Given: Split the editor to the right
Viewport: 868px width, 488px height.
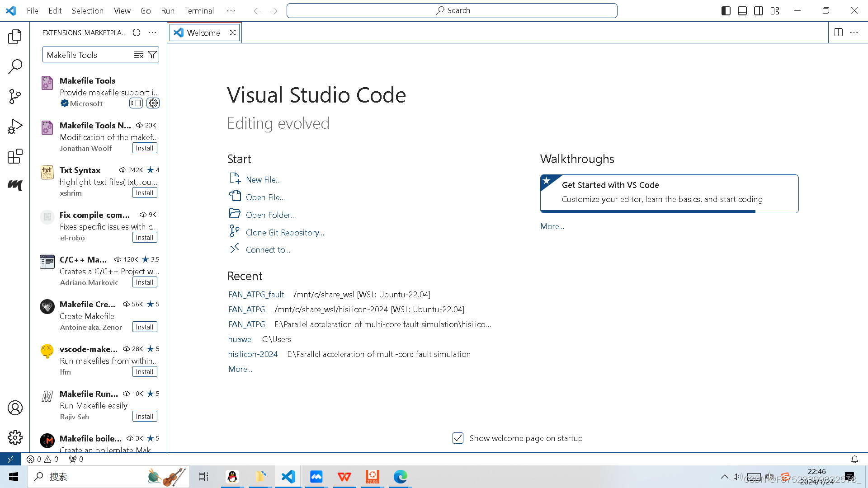Looking at the screenshot, I should [x=839, y=33].
